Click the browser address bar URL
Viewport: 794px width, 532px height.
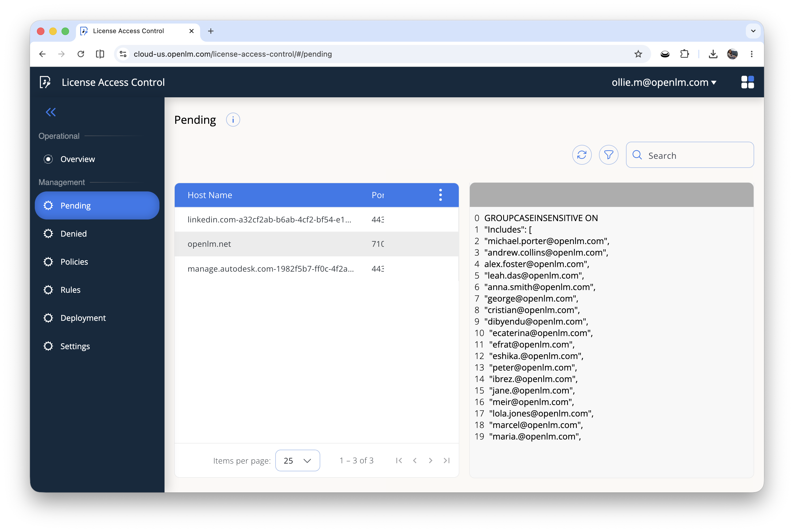click(x=232, y=54)
